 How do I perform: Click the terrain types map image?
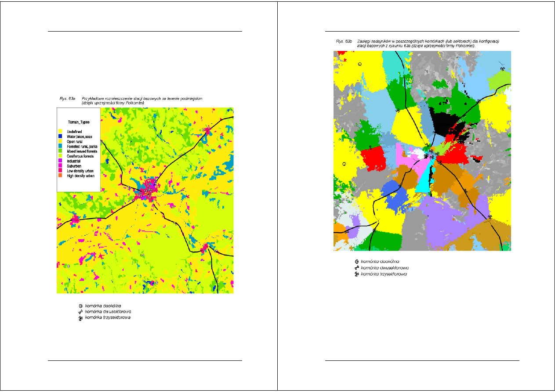145,201
